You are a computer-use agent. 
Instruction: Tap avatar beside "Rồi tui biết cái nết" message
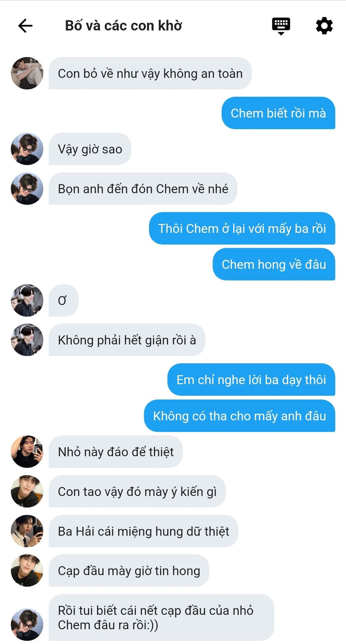[x=27, y=625]
